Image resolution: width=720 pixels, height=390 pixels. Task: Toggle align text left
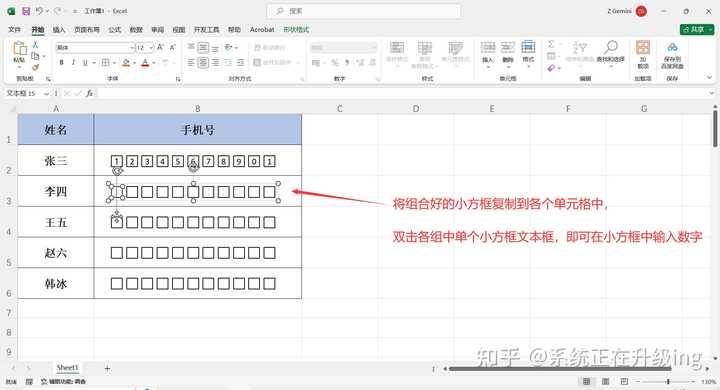pos(191,62)
